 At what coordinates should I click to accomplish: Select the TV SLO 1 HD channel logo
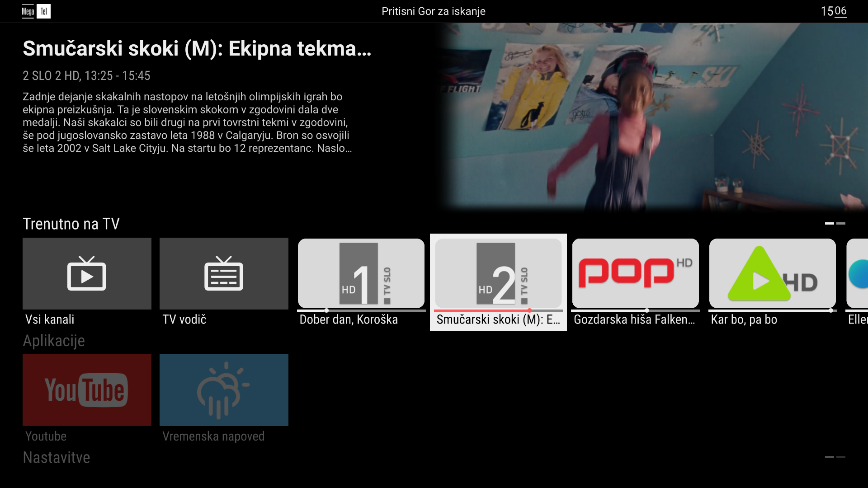coord(361,273)
